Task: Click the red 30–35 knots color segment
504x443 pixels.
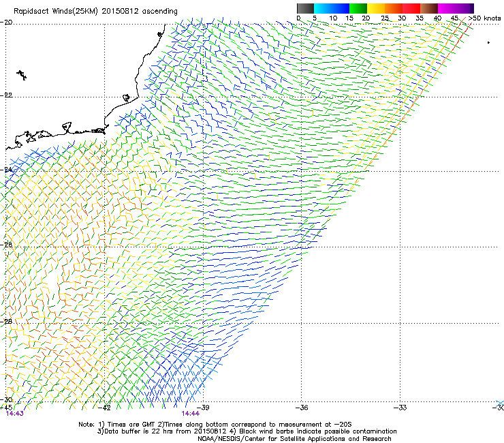Action: [x=411, y=8]
